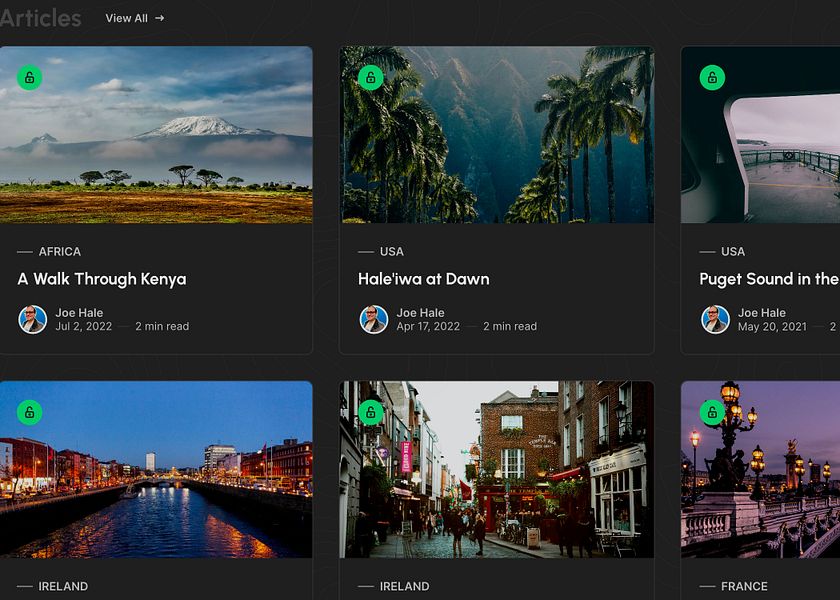This screenshot has width=840, height=600.
Task: Select the IRELAND label under the Temple Bar photo
Action: tap(404, 587)
